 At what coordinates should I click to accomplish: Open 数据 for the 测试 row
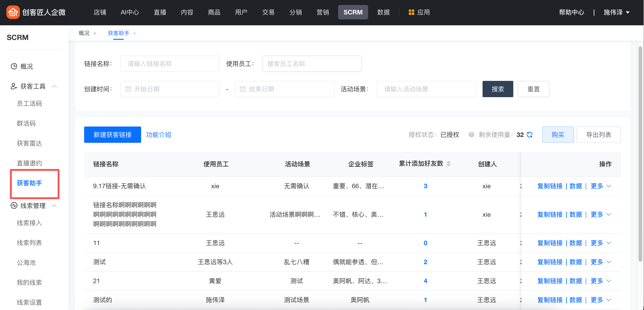pos(575,262)
